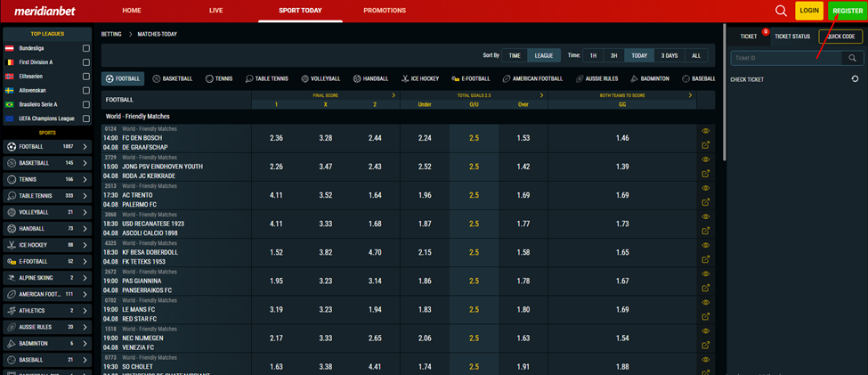Check the Brasileiro Serie A checkbox
This screenshot has width=868, height=375.
tap(85, 104)
